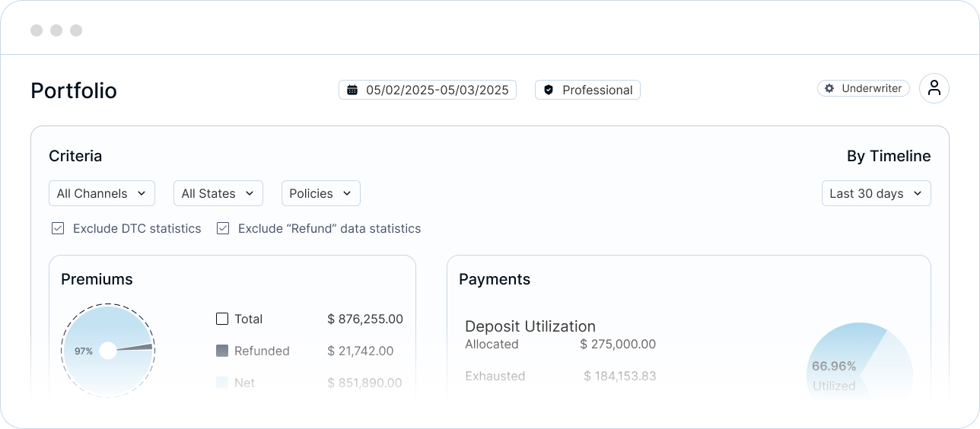Click the Underwriter role button

[x=864, y=88]
